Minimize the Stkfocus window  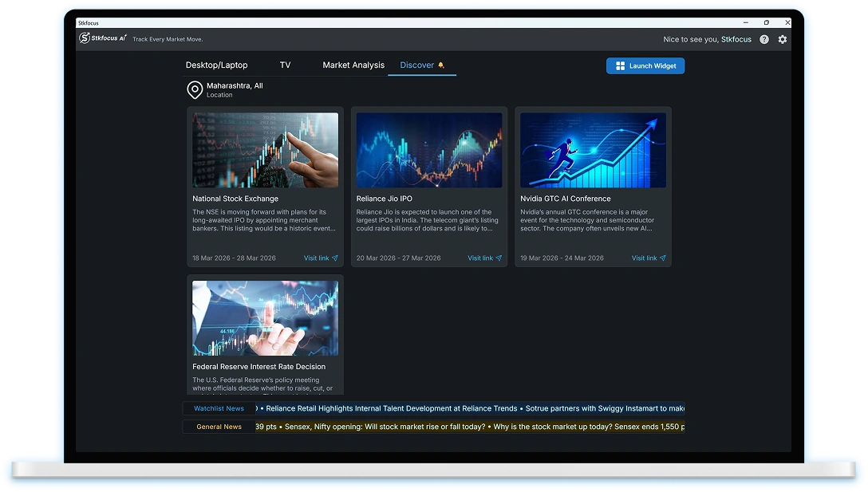pyautogui.click(x=746, y=22)
